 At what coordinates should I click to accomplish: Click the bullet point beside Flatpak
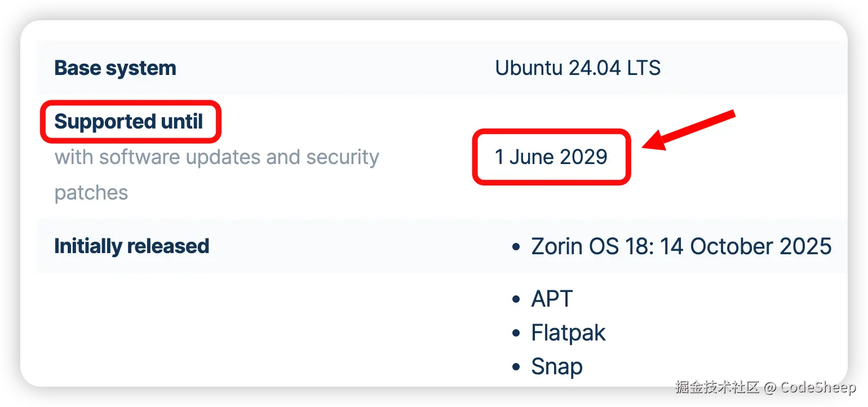[x=515, y=333]
